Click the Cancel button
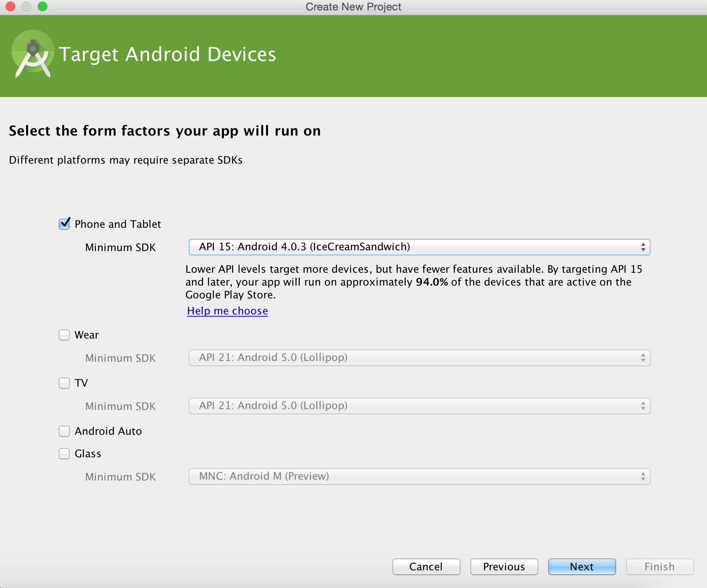Image resolution: width=707 pixels, height=588 pixels. click(426, 567)
